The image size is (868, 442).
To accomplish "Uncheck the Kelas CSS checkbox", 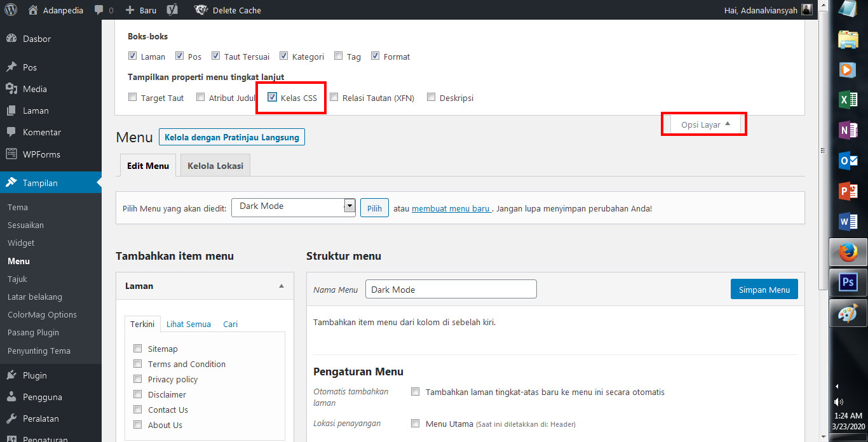I will click(x=272, y=98).
